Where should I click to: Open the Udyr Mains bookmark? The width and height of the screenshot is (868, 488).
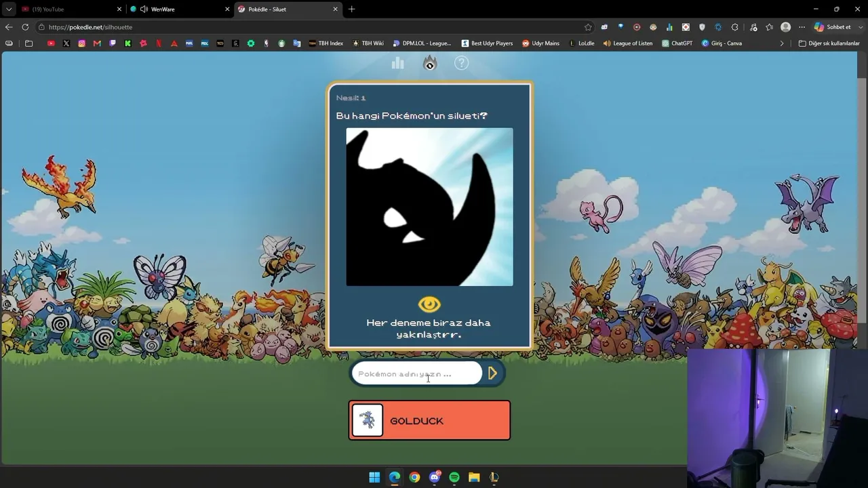[x=540, y=43]
